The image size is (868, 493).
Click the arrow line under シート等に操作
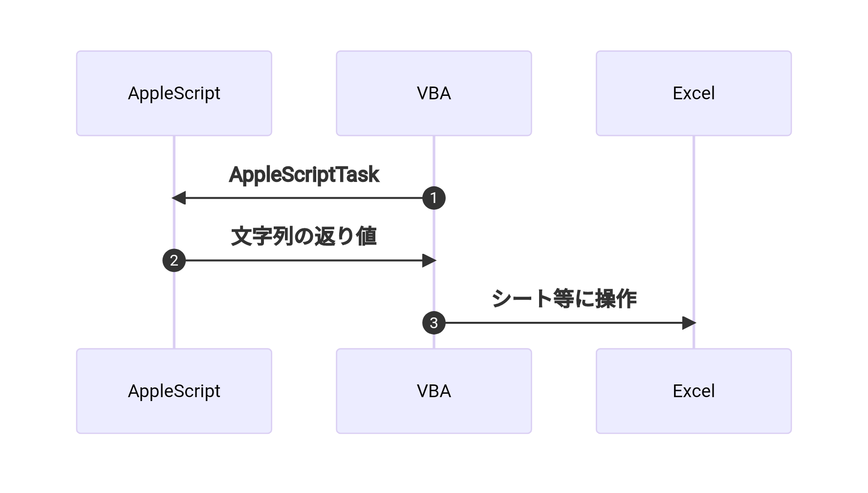(x=562, y=323)
